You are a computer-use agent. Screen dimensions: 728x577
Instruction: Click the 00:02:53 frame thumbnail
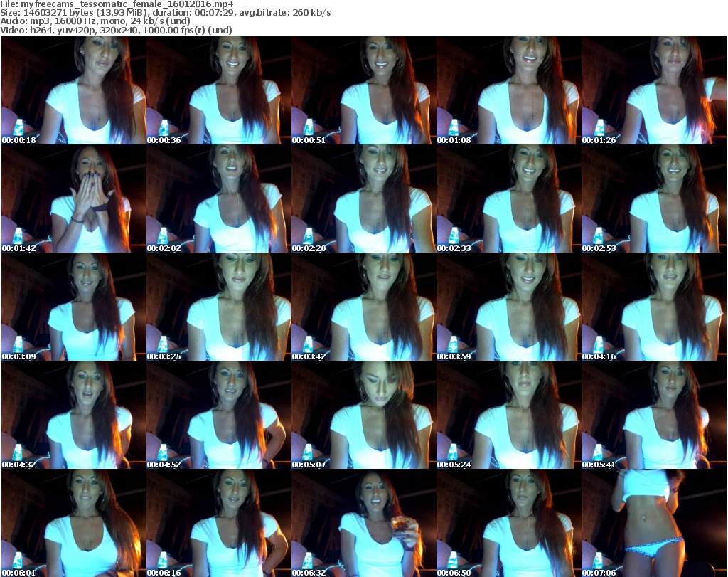tap(654, 198)
